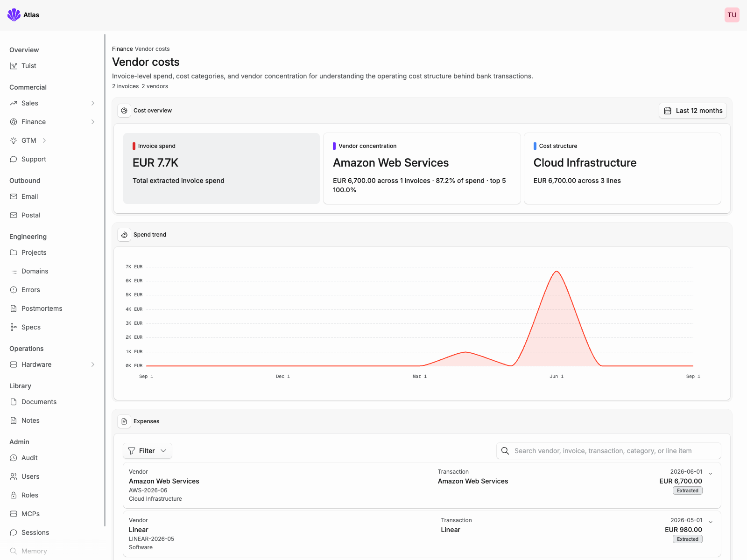Screen dimensions: 747x560
Task: Click the Sales trend icon
Action: click(14, 103)
